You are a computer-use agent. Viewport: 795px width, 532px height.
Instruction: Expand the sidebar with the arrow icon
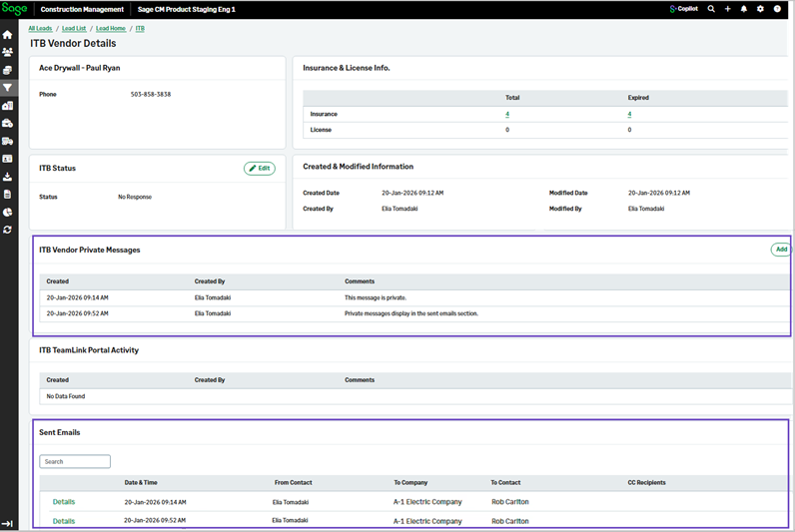(8, 523)
